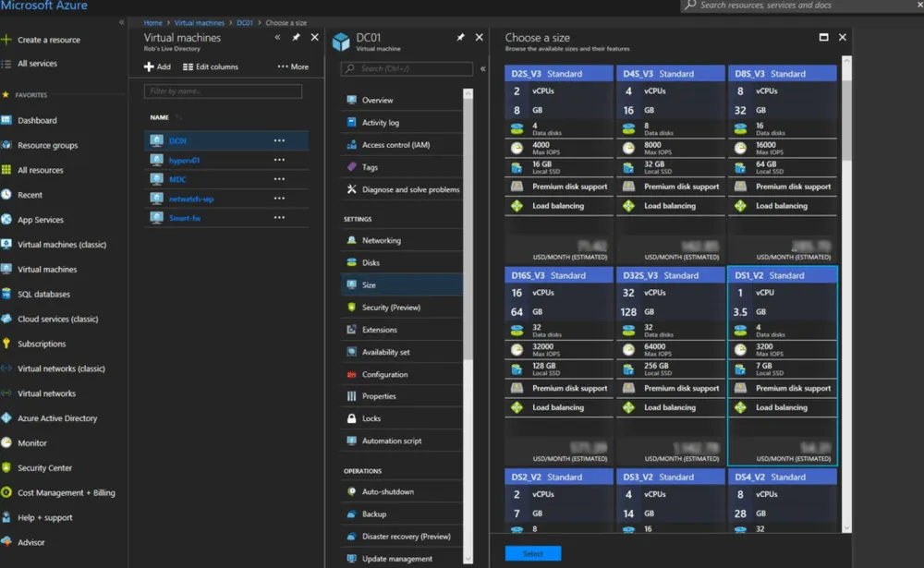Click the Security Center shield icon
This screenshot has height=568, width=924.
[6, 468]
